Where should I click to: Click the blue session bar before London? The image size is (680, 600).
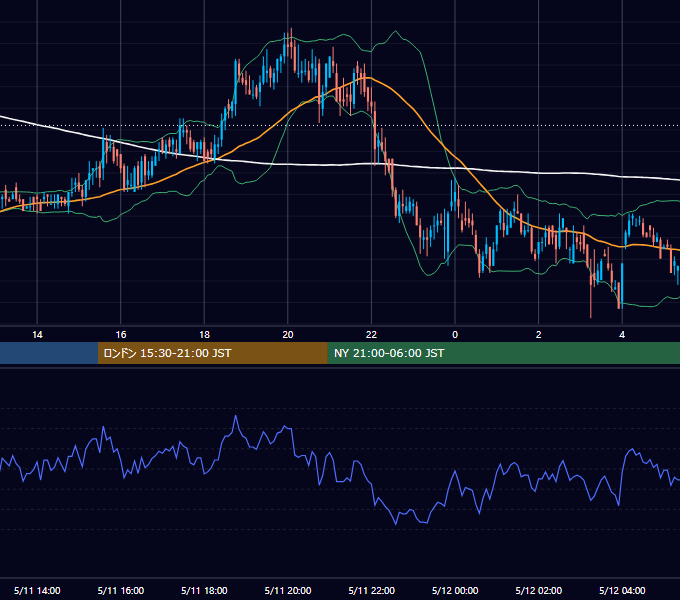pos(49,353)
